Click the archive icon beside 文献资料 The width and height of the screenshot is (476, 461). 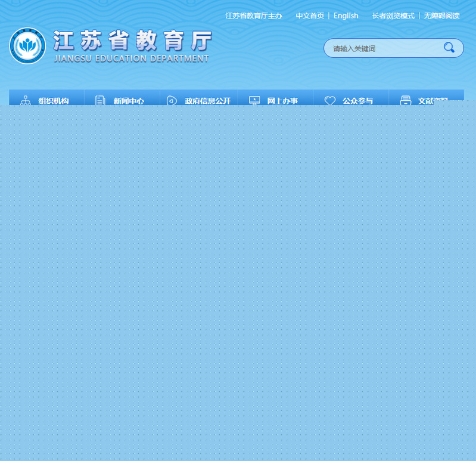(x=406, y=101)
